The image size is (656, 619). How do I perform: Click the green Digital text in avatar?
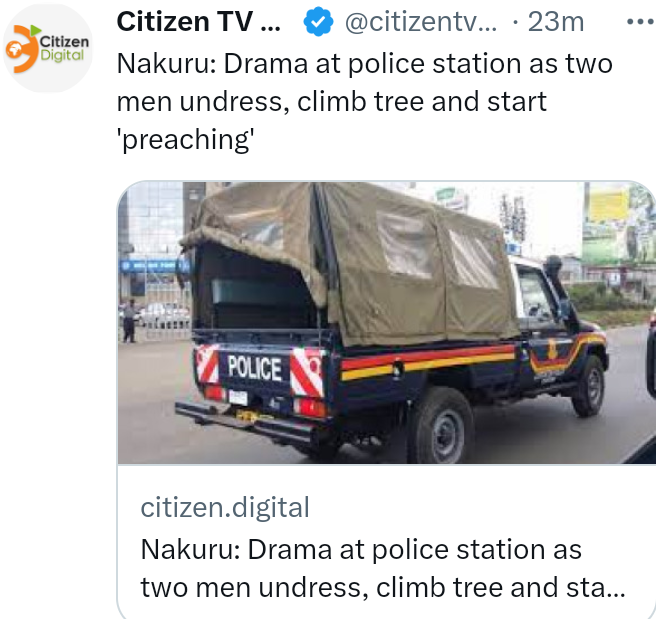[62, 55]
